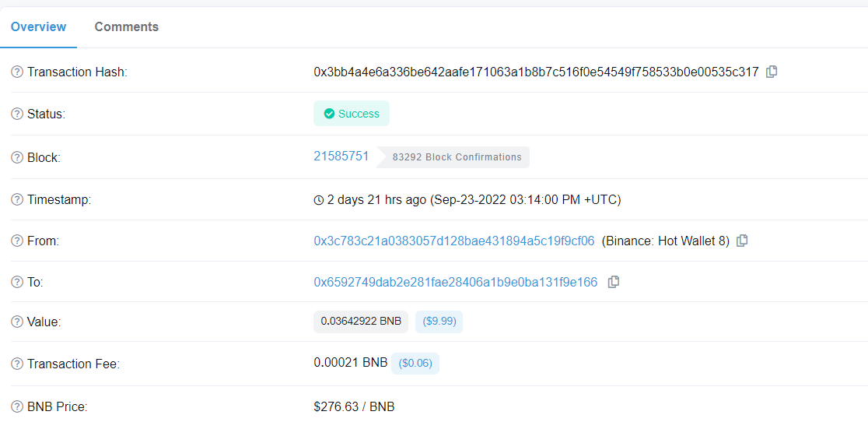Click the $276.63 / BNB price text
Screen dimensions: 868x422
355,407
